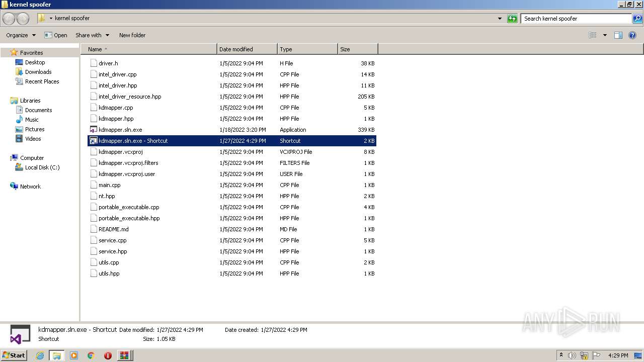Select the Videos library

point(33,139)
